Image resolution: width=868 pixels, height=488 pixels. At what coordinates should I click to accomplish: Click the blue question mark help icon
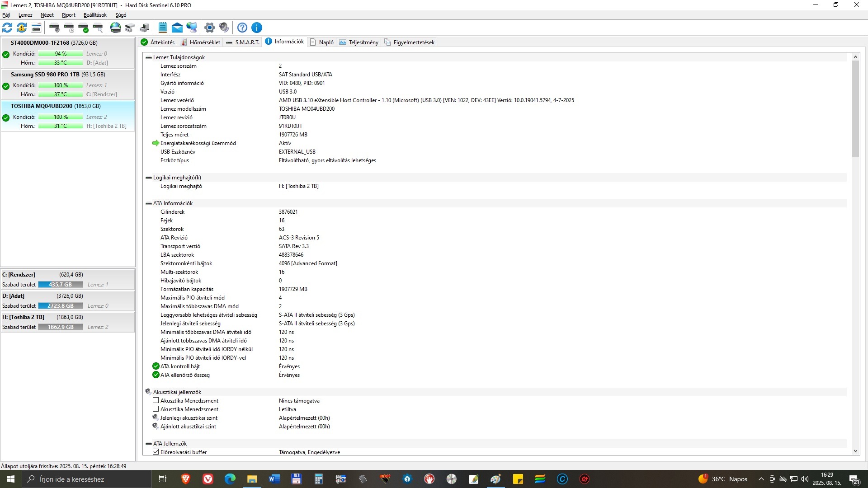[242, 28]
